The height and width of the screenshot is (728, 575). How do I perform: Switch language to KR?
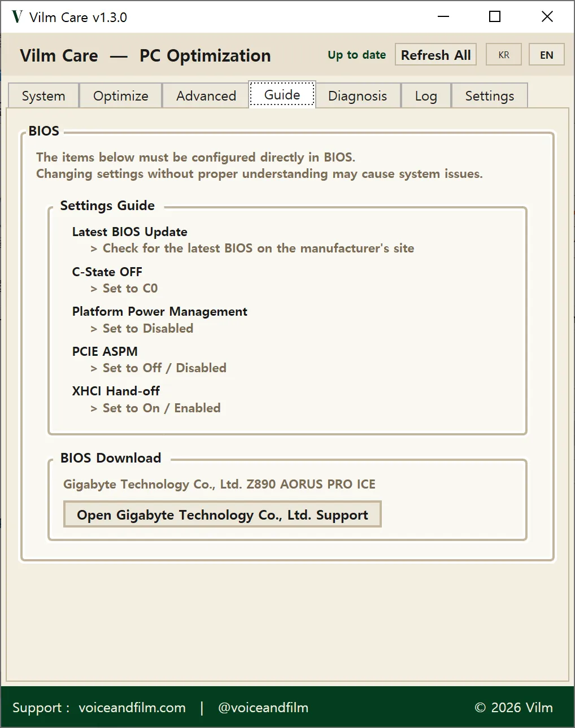(x=504, y=55)
